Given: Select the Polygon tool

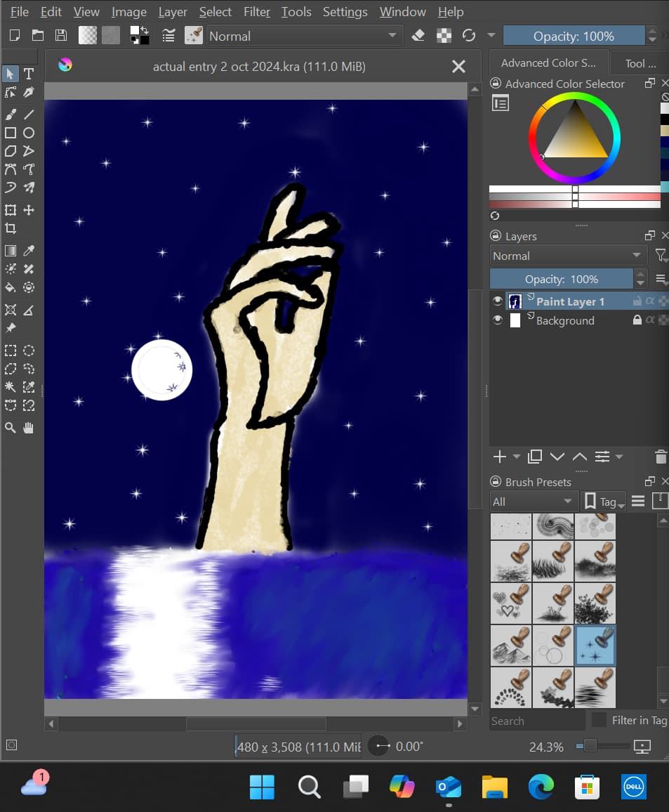Looking at the screenshot, I should pos(11,151).
